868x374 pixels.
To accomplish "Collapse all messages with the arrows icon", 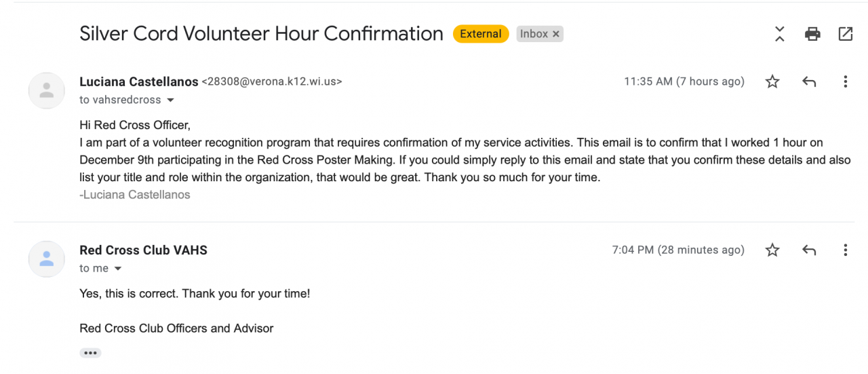I will pyautogui.click(x=780, y=34).
